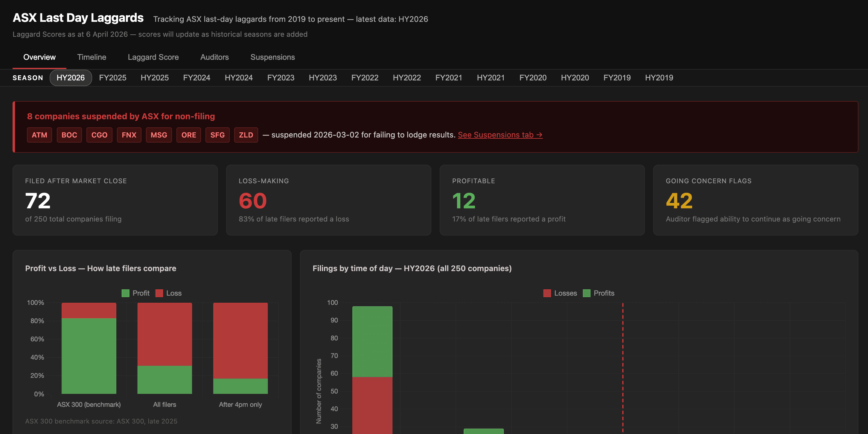This screenshot has height=434, width=868.
Task: Follow the See Suspensions tab link
Action: pyautogui.click(x=500, y=135)
